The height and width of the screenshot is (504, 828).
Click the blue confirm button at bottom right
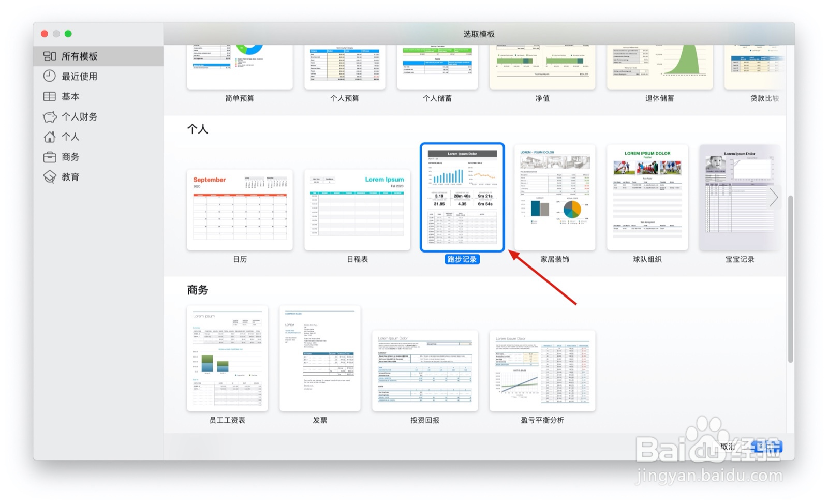pos(767,447)
